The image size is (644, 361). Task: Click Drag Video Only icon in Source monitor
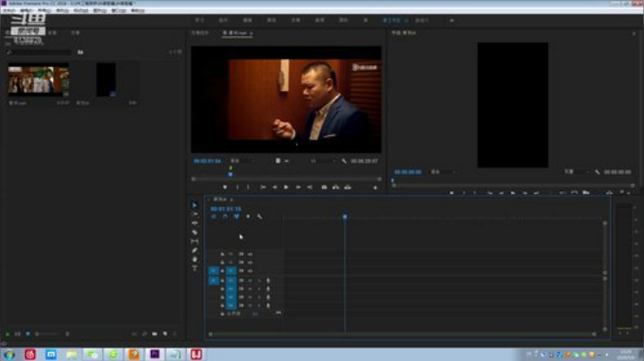pos(277,161)
